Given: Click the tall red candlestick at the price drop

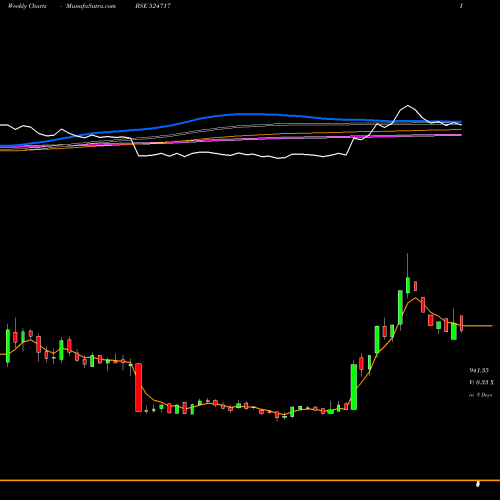Looking at the screenshot, I should 138,387.
